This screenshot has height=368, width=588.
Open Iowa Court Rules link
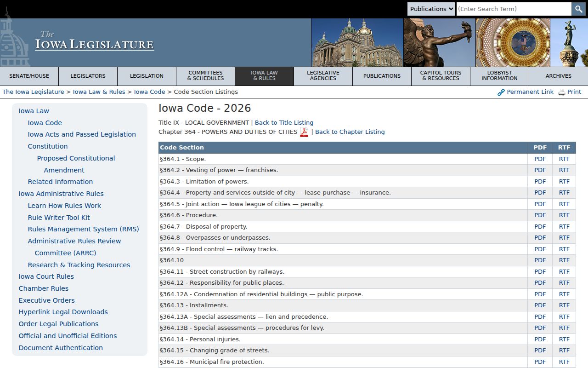click(x=46, y=276)
